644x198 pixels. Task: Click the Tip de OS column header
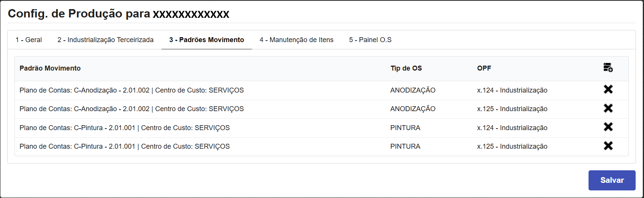(406, 68)
